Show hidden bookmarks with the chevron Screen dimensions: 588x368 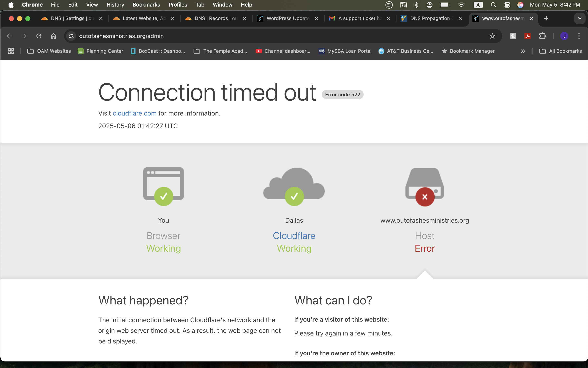[x=523, y=51]
